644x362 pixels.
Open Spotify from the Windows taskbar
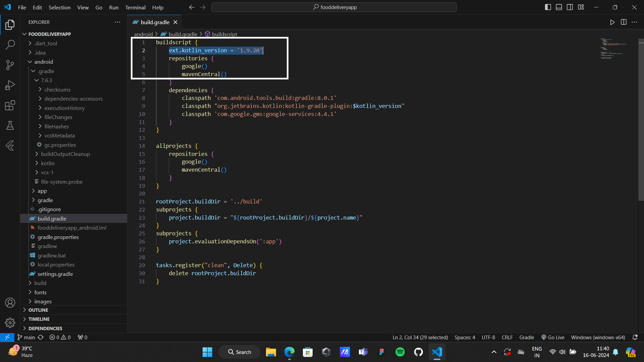400,352
